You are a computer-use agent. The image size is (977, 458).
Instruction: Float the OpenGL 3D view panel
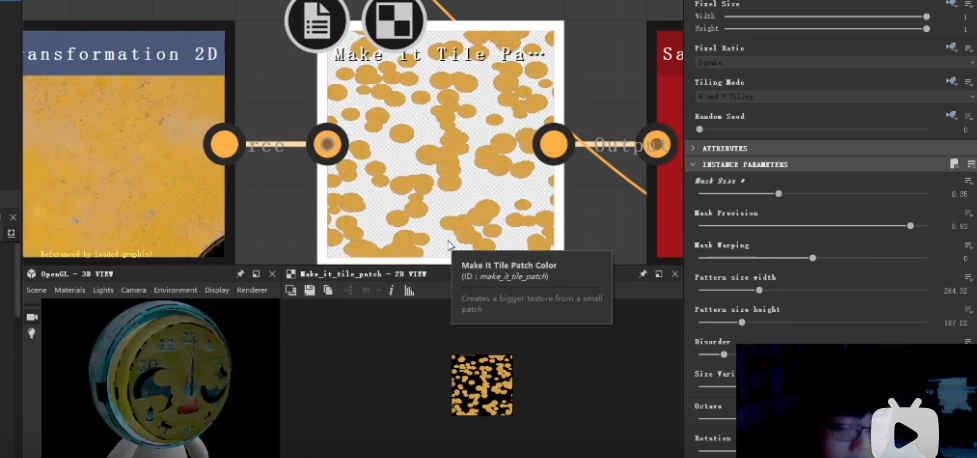point(256,274)
